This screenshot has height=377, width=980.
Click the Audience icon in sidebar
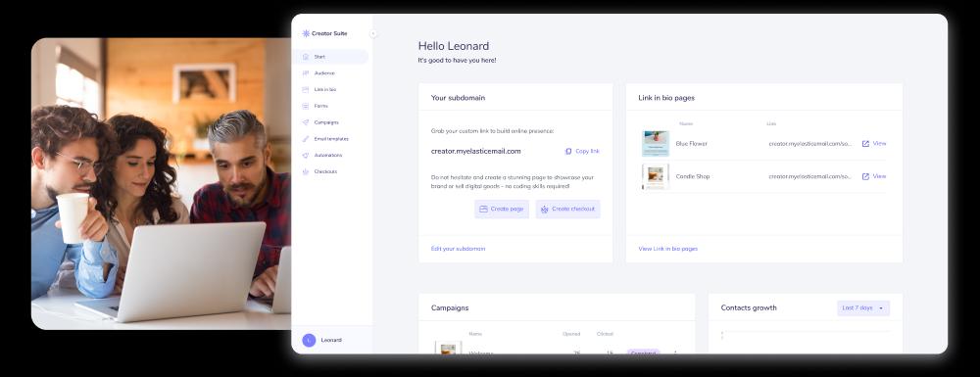(x=306, y=73)
